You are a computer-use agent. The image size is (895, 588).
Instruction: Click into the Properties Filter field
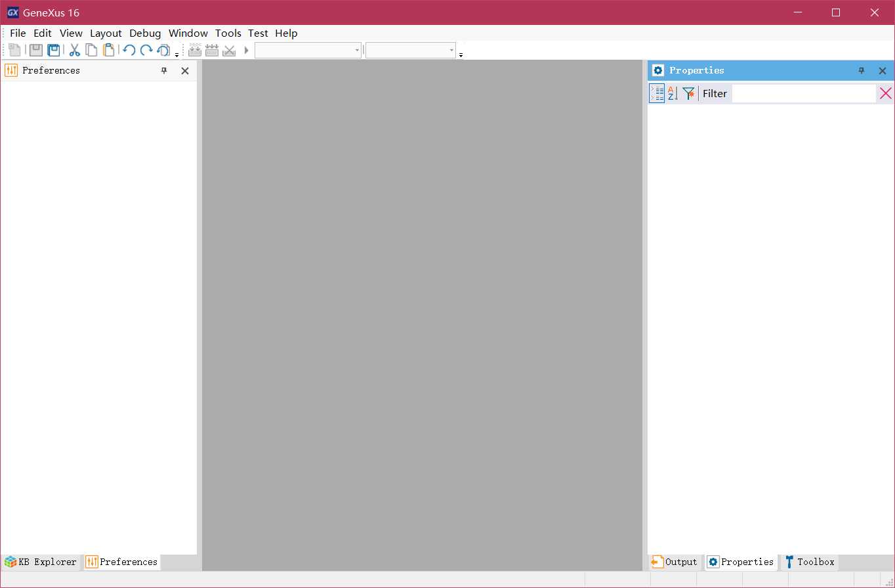(x=804, y=93)
